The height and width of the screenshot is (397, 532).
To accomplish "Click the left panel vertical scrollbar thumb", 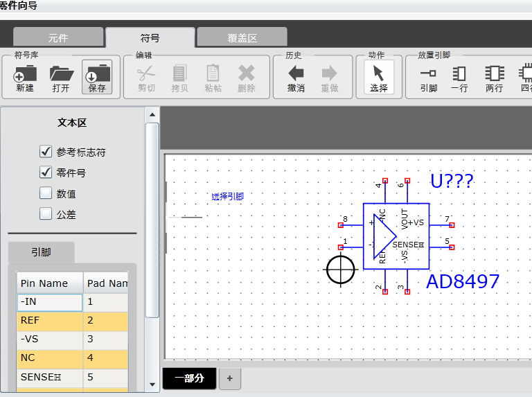I will coord(152,220).
